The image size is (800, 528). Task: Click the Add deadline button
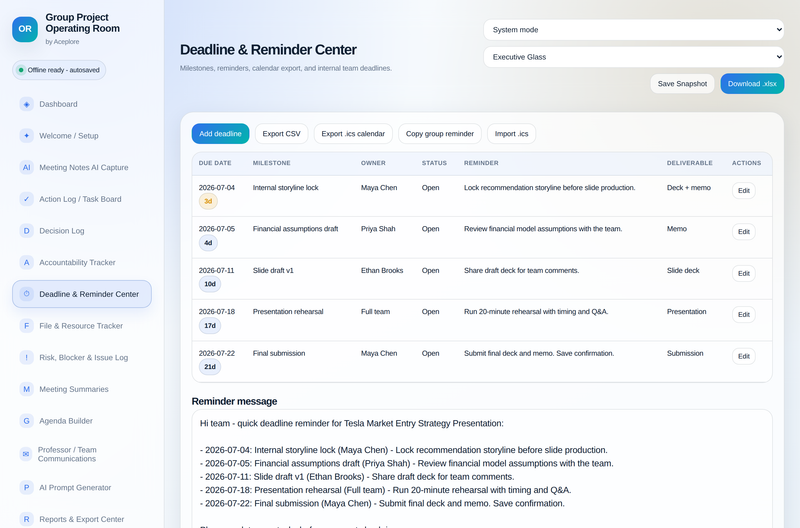point(220,134)
